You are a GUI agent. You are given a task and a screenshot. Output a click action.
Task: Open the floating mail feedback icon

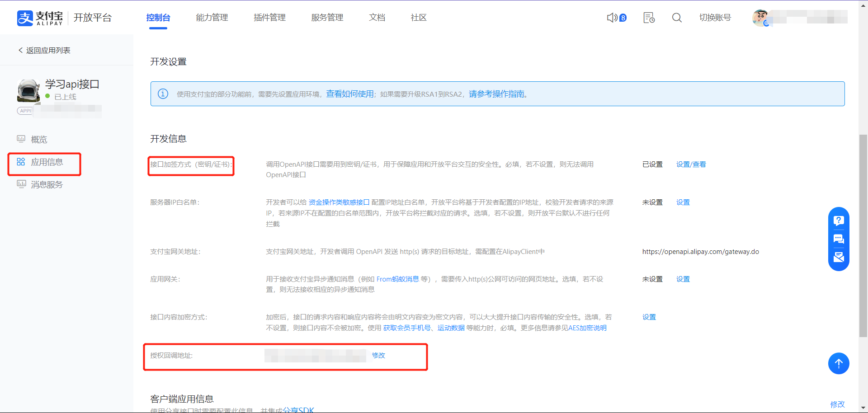click(x=839, y=257)
